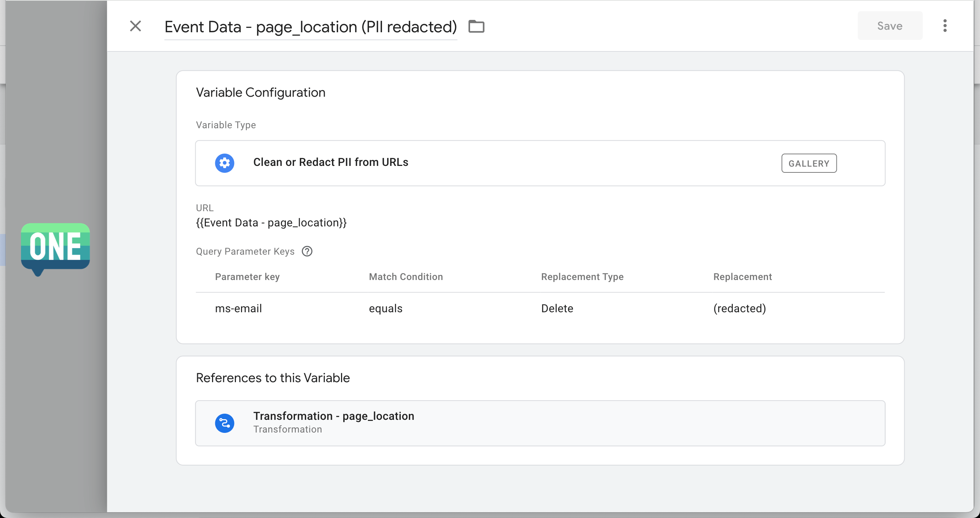Close the variable editor panel
Image resolution: width=980 pixels, height=518 pixels.
pyautogui.click(x=136, y=26)
